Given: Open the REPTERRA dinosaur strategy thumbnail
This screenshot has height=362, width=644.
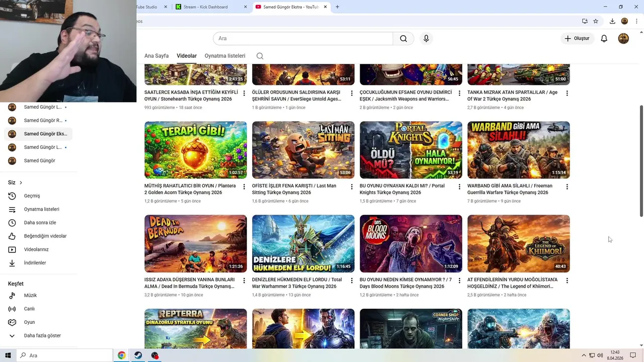Looking at the screenshot, I should (x=196, y=329).
